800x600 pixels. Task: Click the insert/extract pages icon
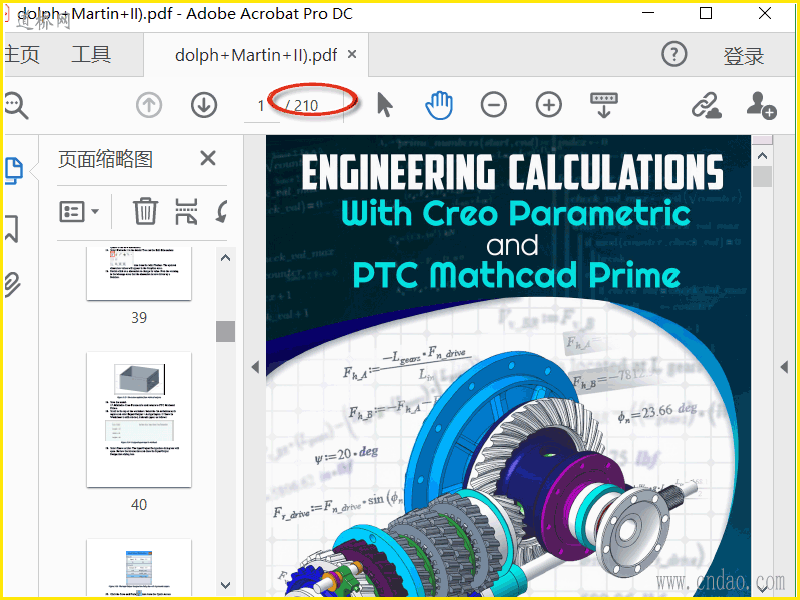(x=186, y=211)
